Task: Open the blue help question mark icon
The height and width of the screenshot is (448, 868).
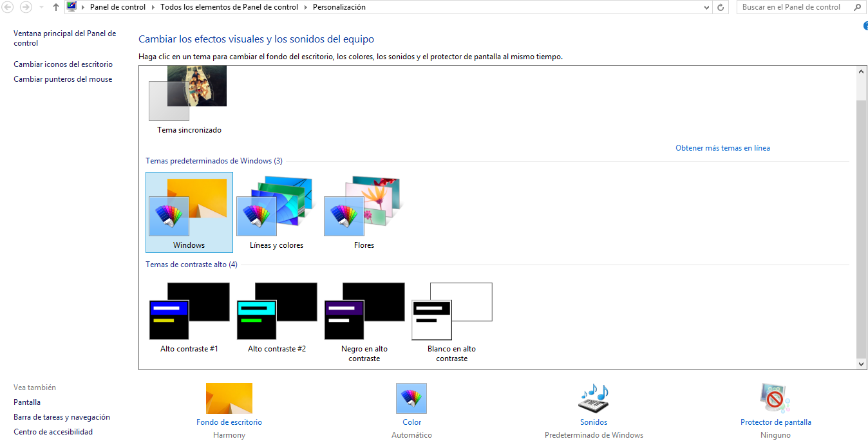Action: pos(865,26)
